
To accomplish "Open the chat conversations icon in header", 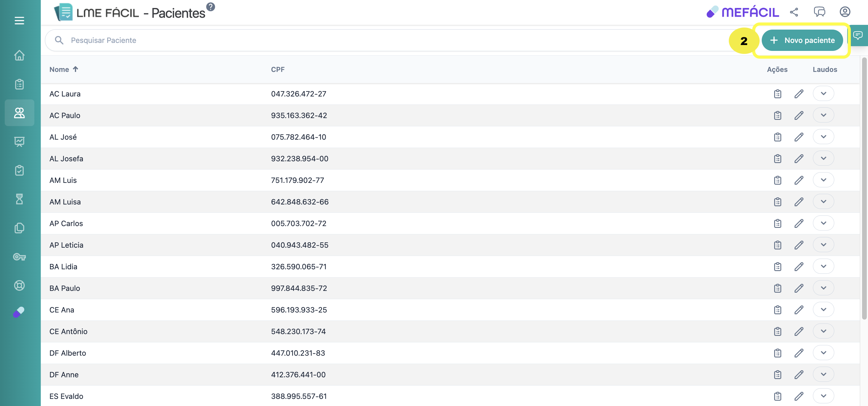I will (x=819, y=12).
